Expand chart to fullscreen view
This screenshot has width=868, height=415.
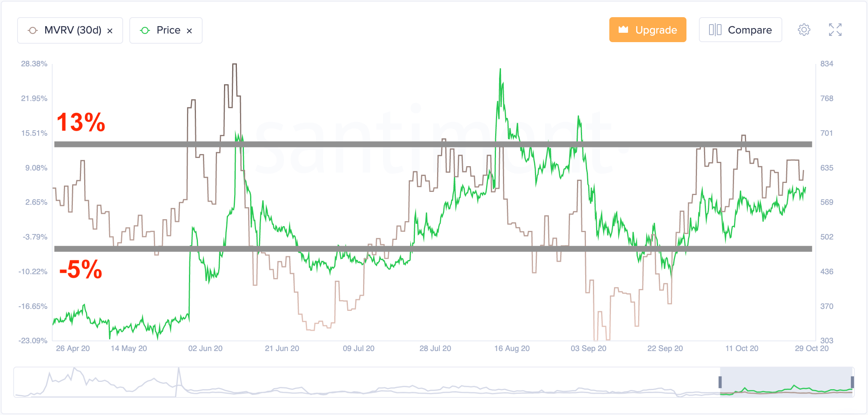click(835, 30)
